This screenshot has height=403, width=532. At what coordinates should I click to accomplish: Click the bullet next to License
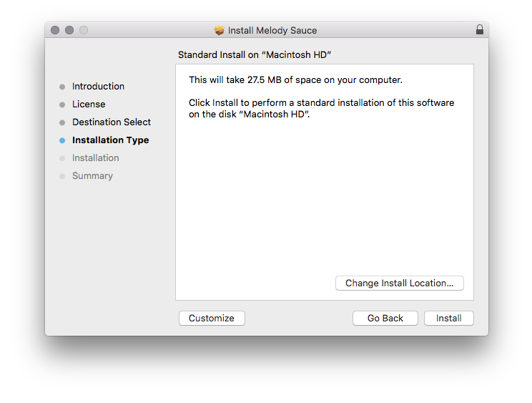62,105
